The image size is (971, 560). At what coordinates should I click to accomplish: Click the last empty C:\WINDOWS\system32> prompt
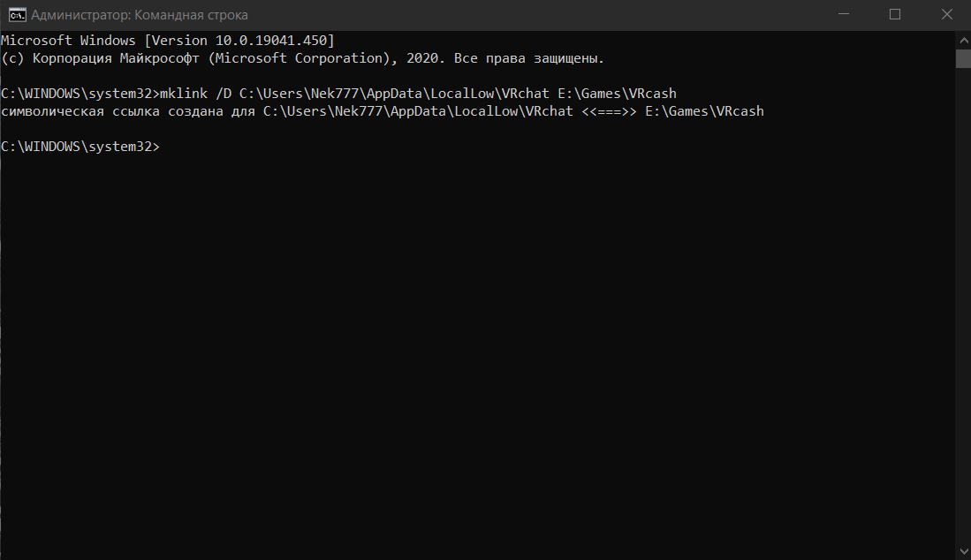point(80,147)
